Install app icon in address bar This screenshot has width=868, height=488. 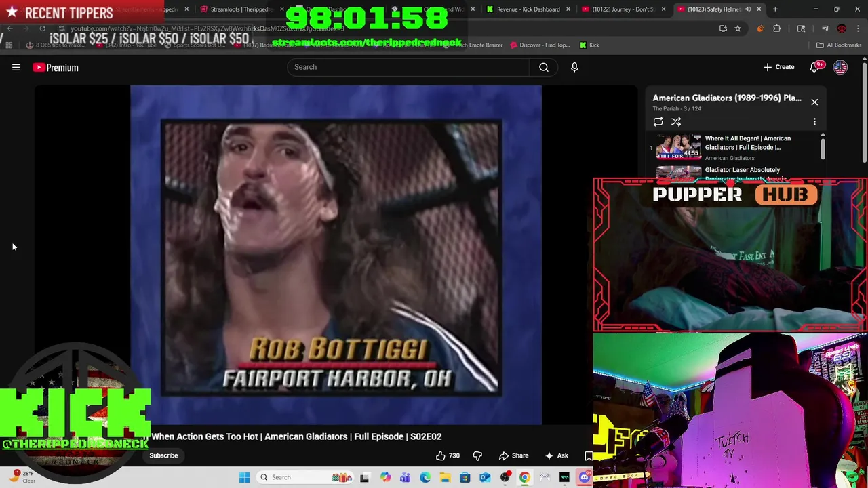(x=723, y=28)
